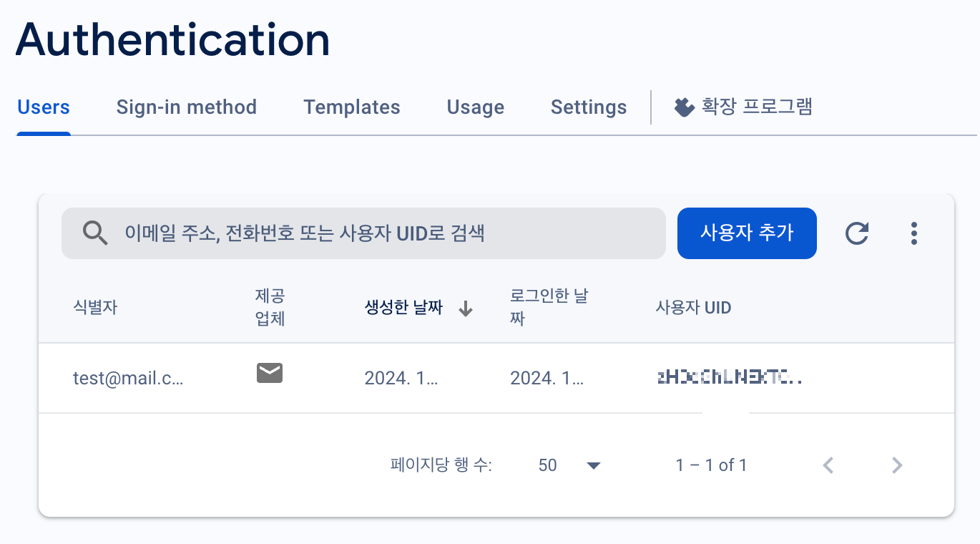980x544 pixels.
Task: Open the Sign-in method tab
Action: [x=186, y=107]
